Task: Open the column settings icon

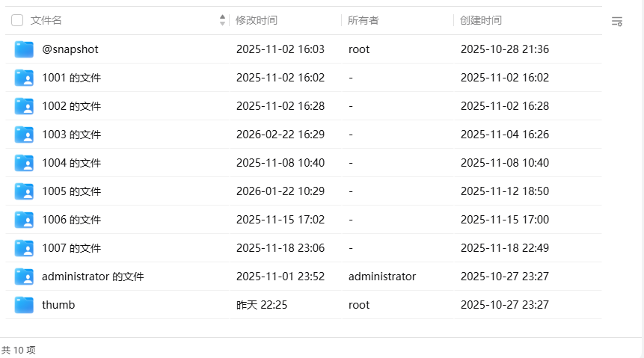Action: (617, 21)
